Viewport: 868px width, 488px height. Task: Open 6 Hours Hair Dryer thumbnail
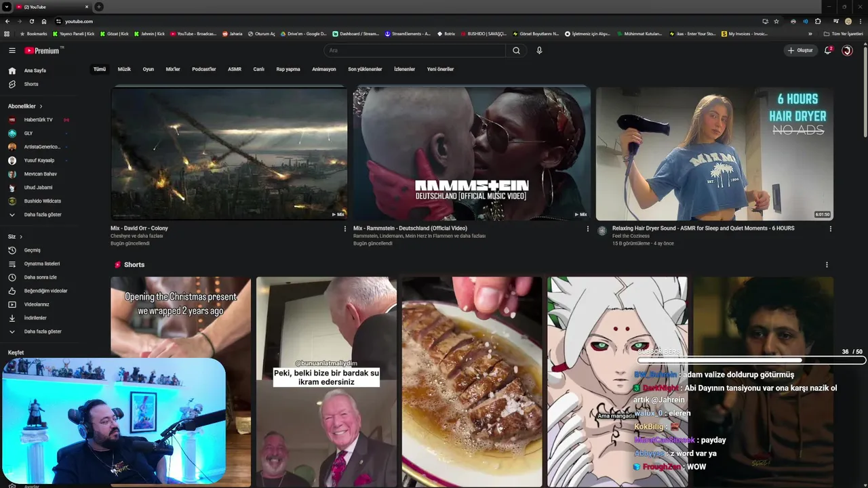[x=715, y=153]
